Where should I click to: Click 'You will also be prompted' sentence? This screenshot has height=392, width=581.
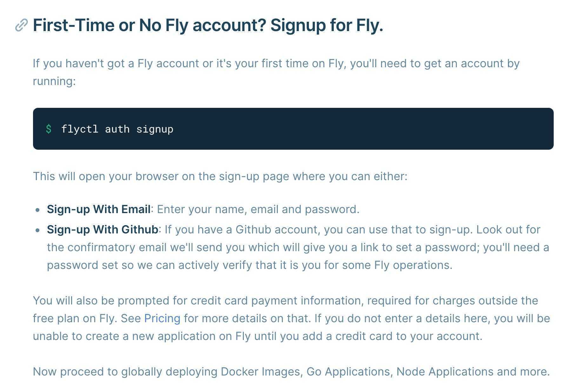(291, 318)
